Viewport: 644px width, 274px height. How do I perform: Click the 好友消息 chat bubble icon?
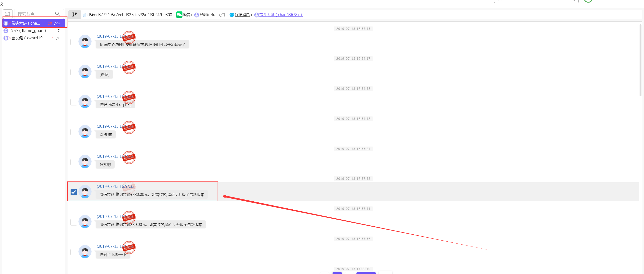pyautogui.click(x=232, y=15)
